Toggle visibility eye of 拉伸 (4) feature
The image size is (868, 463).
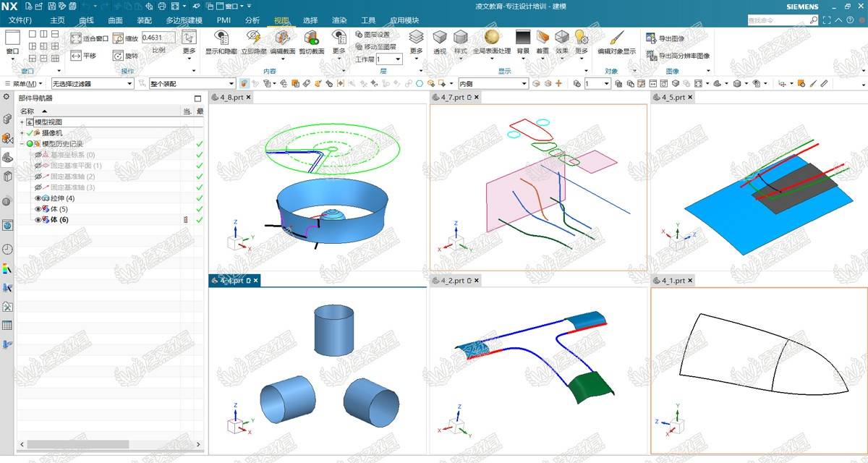coord(38,198)
